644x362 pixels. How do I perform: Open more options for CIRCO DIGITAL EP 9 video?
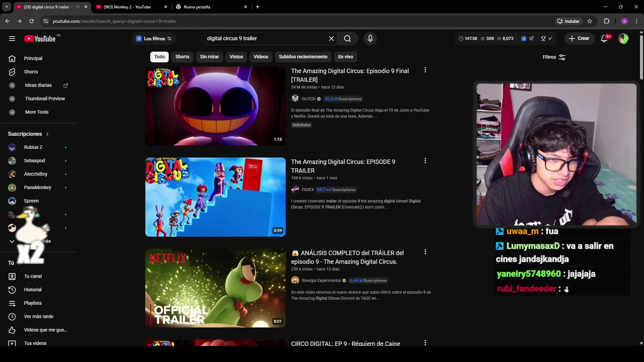pyautogui.click(x=425, y=343)
